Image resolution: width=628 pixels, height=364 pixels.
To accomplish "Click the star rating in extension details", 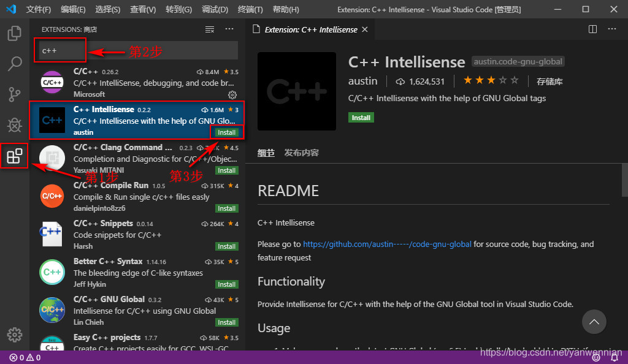I will pyautogui.click(x=491, y=80).
